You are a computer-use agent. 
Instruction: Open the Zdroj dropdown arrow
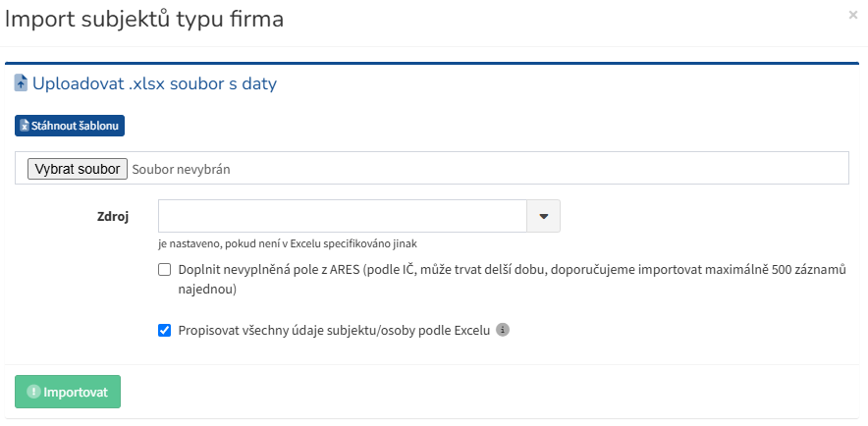(544, 216)
